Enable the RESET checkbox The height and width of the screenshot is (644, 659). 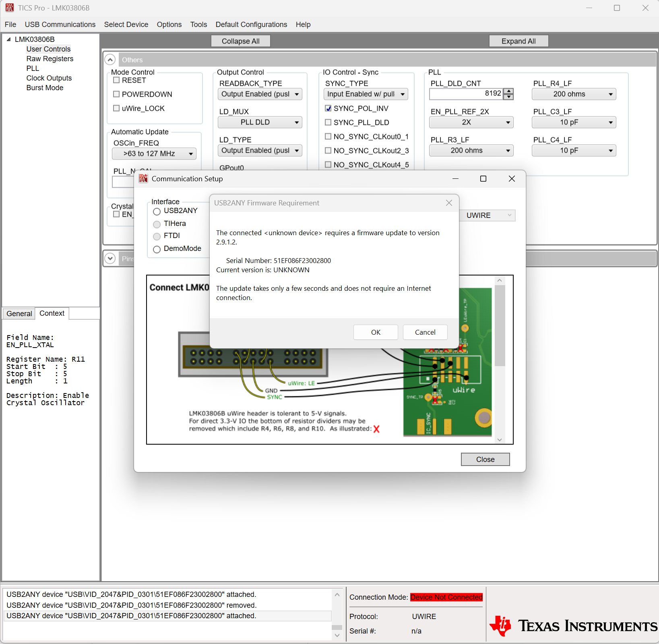[x=116, y=80]
